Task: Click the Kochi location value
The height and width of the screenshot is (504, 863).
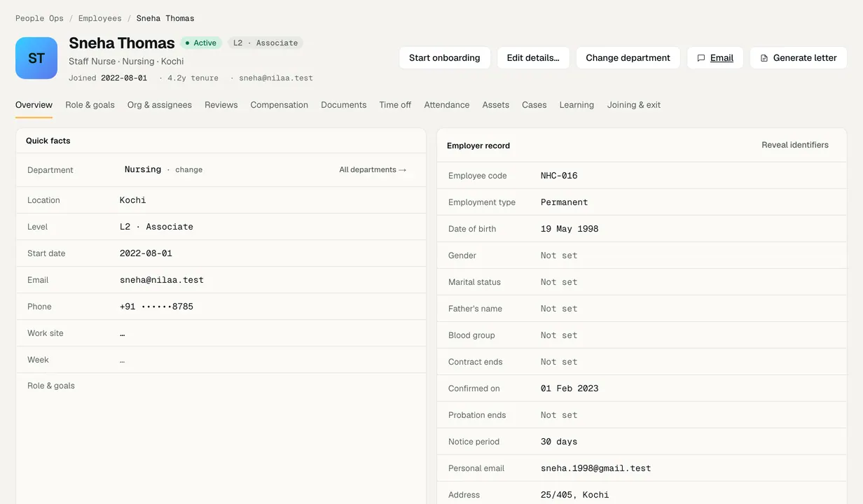Action: [133, 200]
